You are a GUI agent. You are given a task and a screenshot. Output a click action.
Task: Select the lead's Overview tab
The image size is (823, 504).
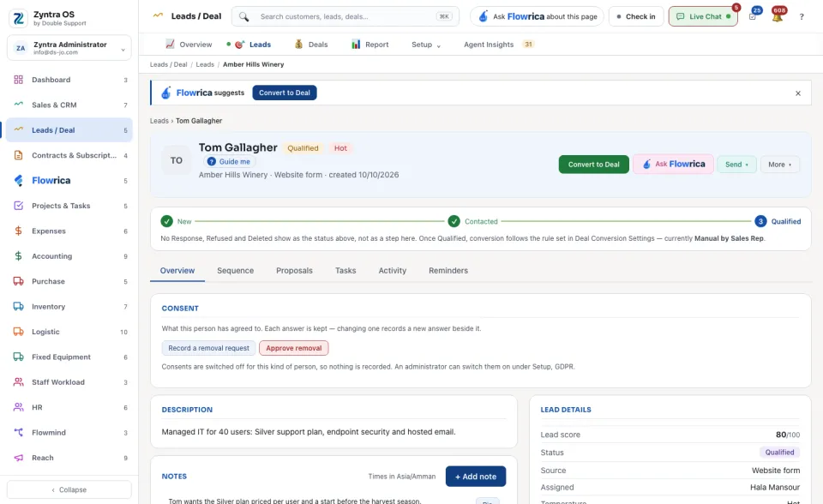tap(177, 271)
